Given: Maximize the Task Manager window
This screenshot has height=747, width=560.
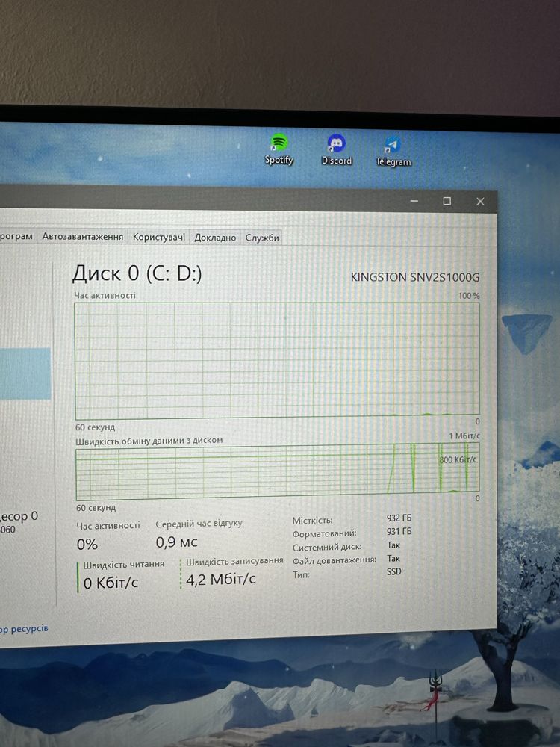Looking at the screenshot, I should pos(447,201).
